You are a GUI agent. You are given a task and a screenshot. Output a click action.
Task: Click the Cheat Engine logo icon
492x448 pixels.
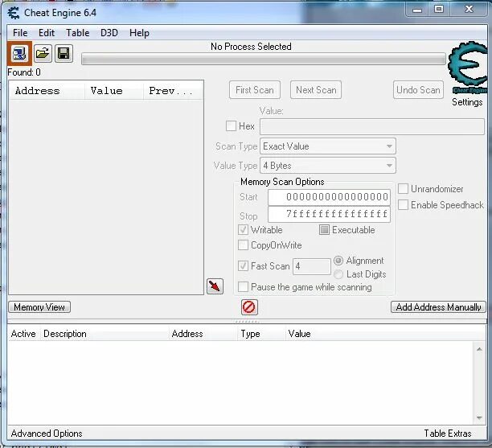(468, 68)
